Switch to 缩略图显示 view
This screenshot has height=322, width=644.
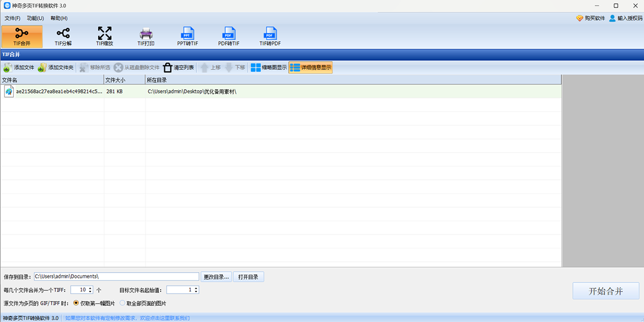268,68
